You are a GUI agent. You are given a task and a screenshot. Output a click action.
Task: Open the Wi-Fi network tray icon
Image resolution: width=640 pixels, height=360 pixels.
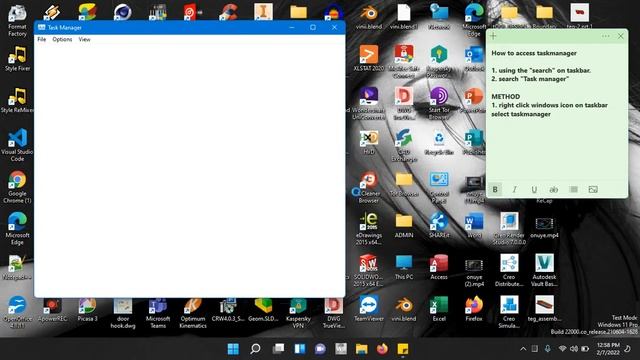coord(562,349)
